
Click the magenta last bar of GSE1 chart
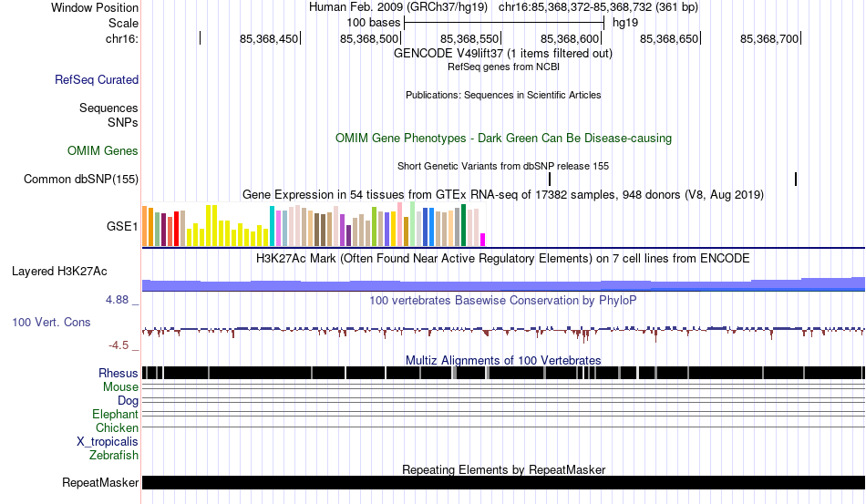click(x=483, y=240)
